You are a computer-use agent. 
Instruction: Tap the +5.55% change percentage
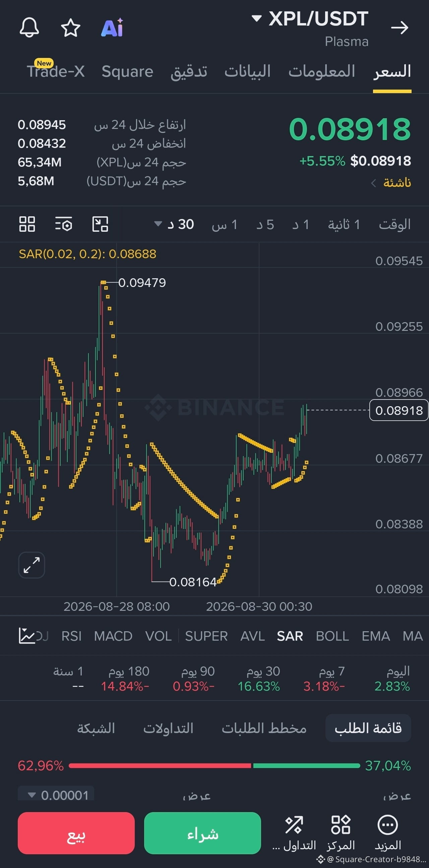coord(322,161)
